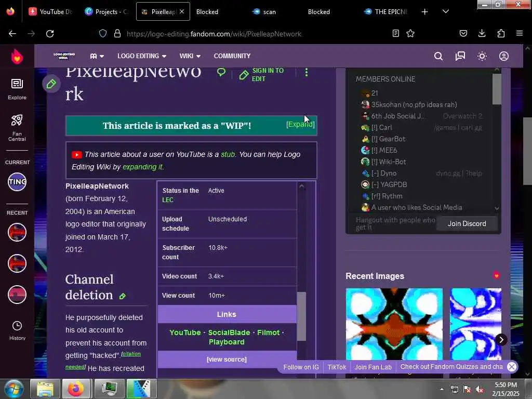Advance Recent Images carousel with next arrow
The image size is (532, 399).
click(x=501, y=340)
